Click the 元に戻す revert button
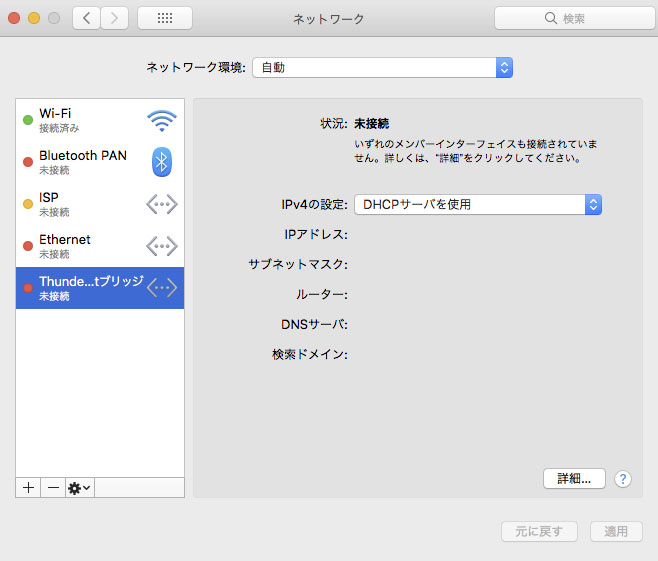The height and width of the screenshot is (561, 658). point(539,532)
